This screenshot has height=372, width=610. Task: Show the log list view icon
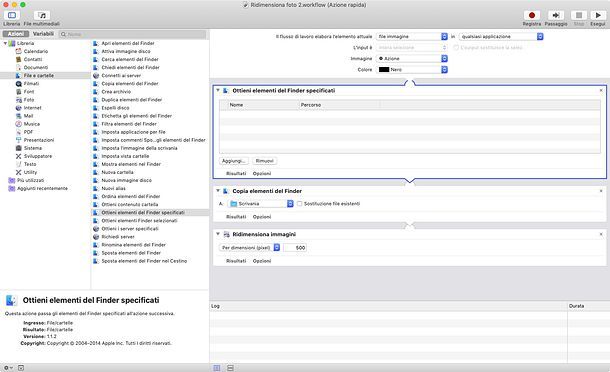pos(217,368)
